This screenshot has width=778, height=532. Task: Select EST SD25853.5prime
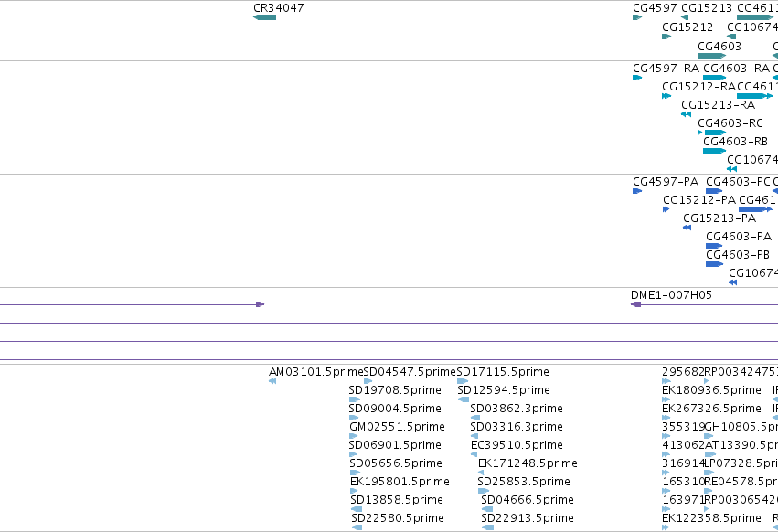[484, 491]
